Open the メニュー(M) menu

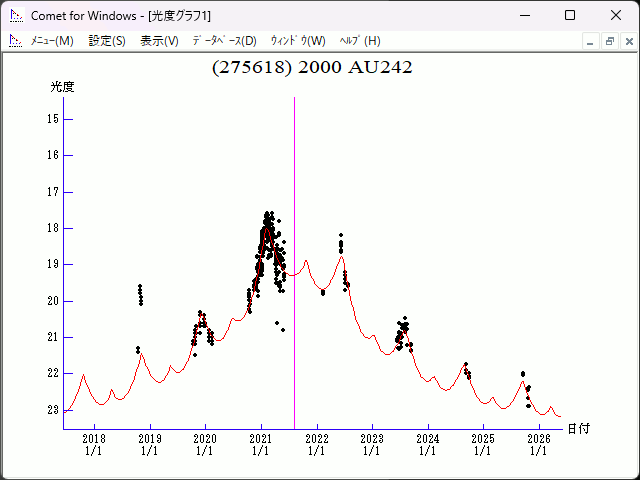click(x=52, y=41)
